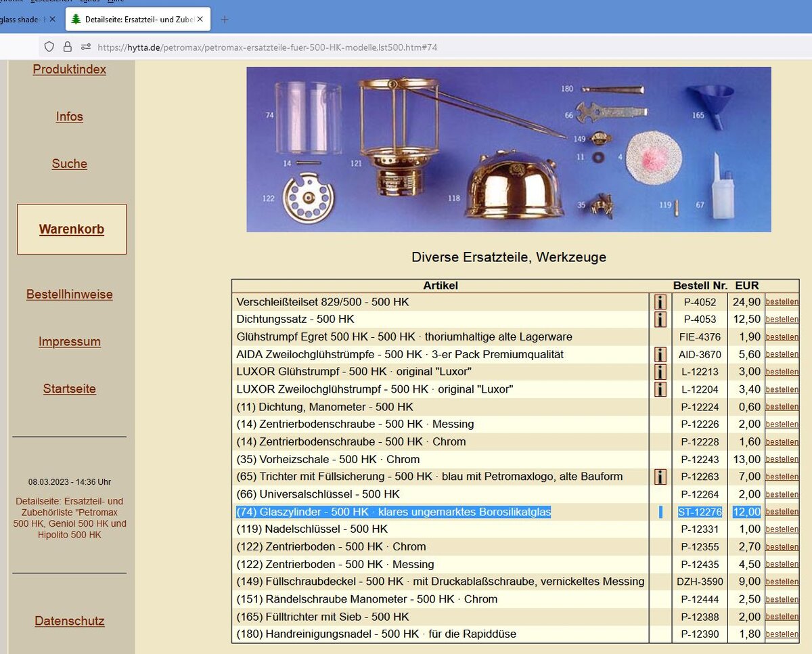Click the order number DZH-3590
Viewport: 812px width, 654px height.
700,582
